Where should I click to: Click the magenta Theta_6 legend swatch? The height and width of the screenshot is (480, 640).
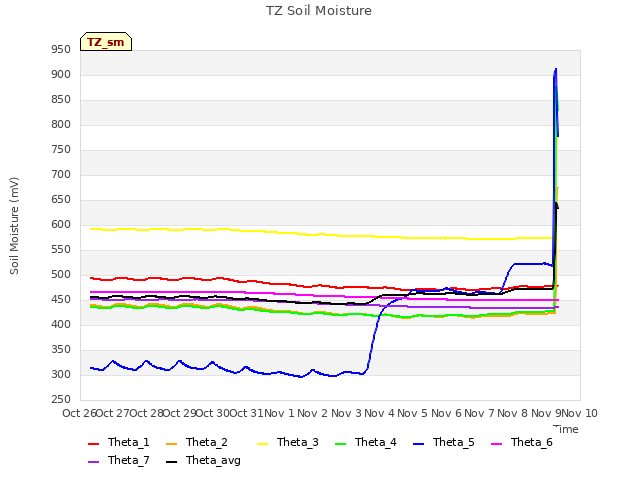(x=496, y=444)
